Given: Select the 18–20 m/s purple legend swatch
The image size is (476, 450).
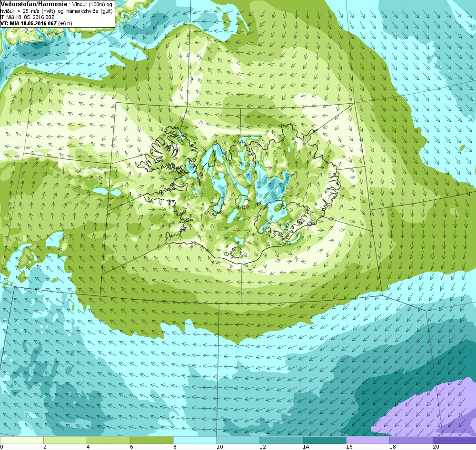Looking at the screenshot, I should pos(411,440).
